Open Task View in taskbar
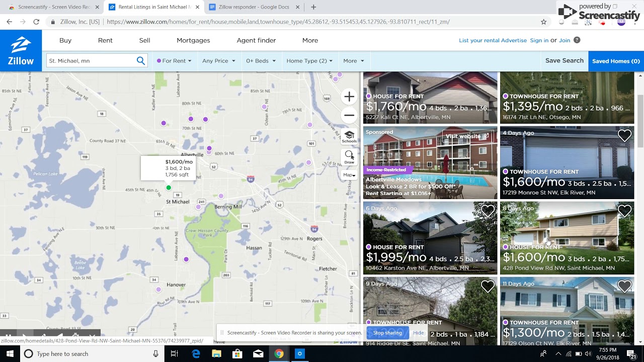The height and width of the screenshot is (362, 644). point(174,354)
